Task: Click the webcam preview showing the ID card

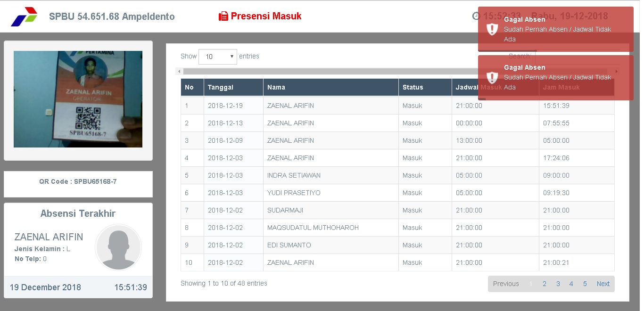Action: [x=78, y=99]
